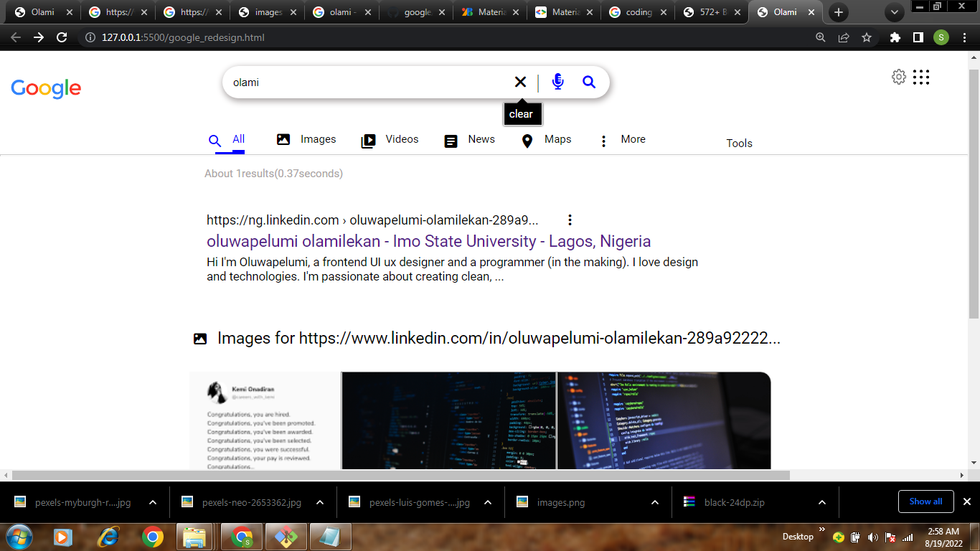Click the Maps pin icon
Viewport: 980px width, 551px height.
point(527,140)
